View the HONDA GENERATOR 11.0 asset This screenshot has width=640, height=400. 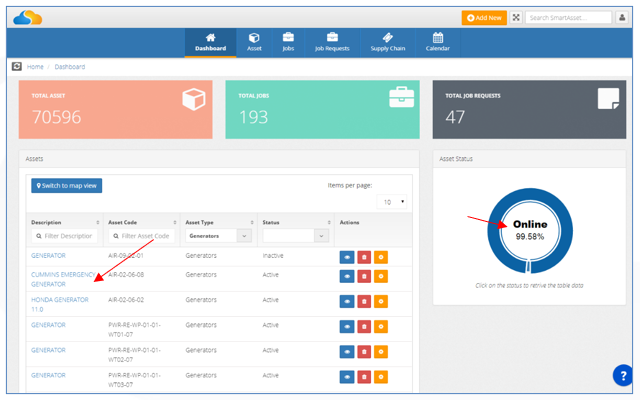click(347, 302)
